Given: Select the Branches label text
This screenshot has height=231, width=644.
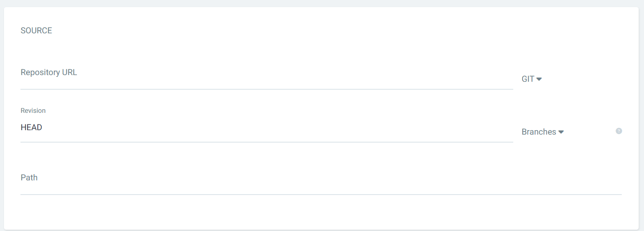Looking at the screenshot, I should [539, 132].
